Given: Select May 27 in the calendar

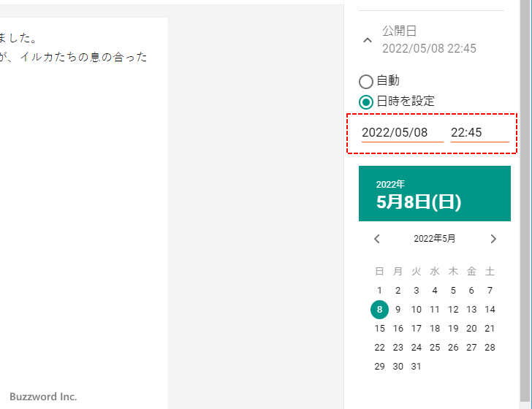Looking at the screenshot, I should pyautogui.click(x=471, y=347).
